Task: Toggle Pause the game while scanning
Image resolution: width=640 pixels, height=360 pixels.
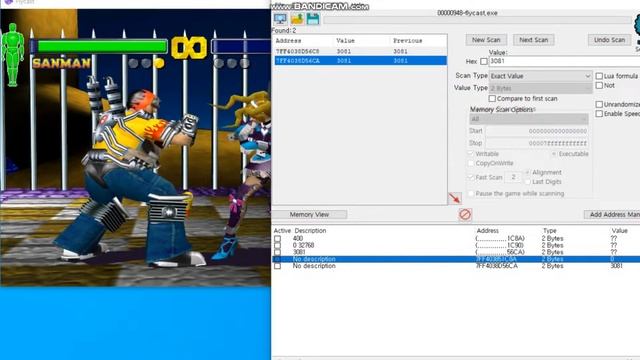Action: pyautogui.click(x=471, y=193)
